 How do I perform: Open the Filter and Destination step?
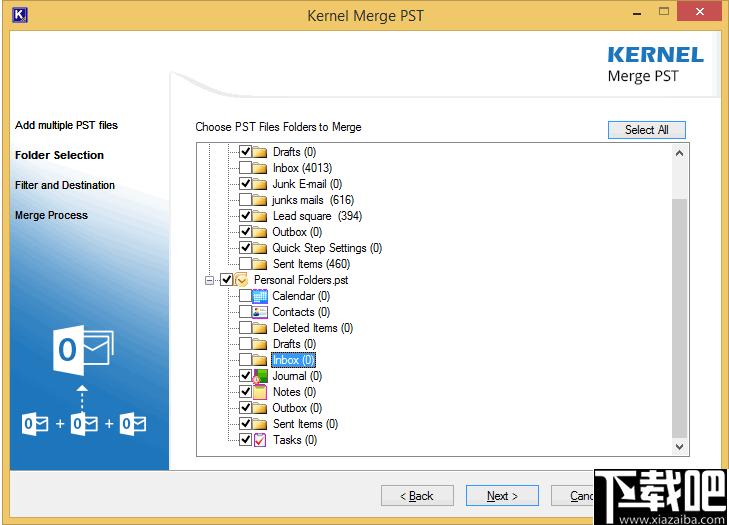[65, 185]
